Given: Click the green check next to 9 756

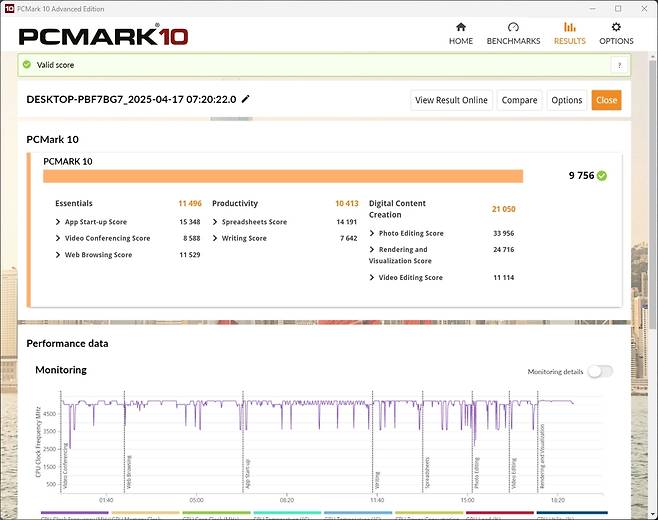Looking at the screenshot, I should pos(602,176).
